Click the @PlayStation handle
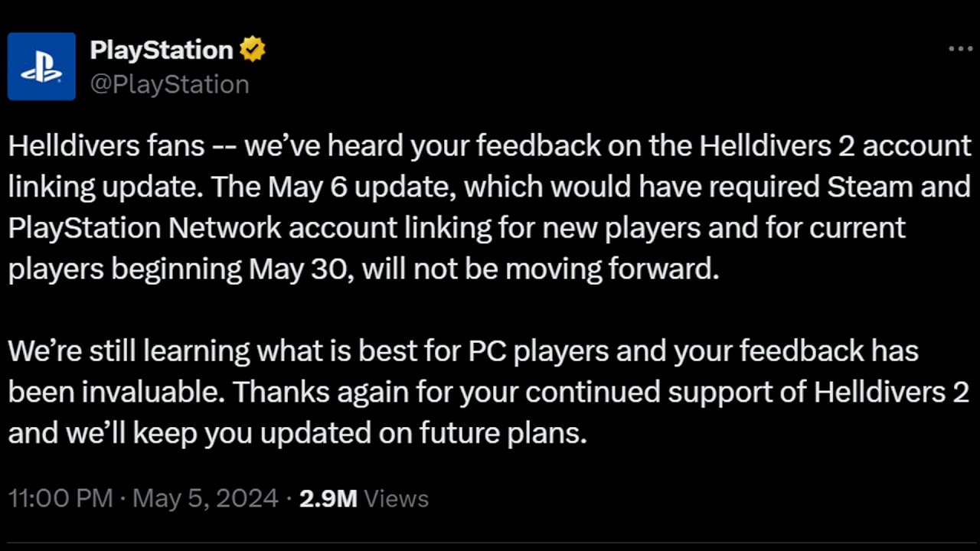The height and width of the screenshot is (551, 980). [169, 84]
